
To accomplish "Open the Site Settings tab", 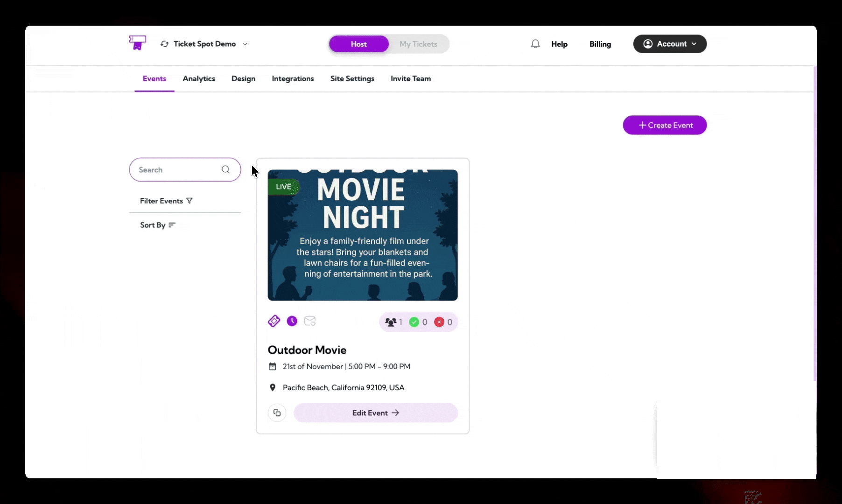I will click(x=352, y=78).
